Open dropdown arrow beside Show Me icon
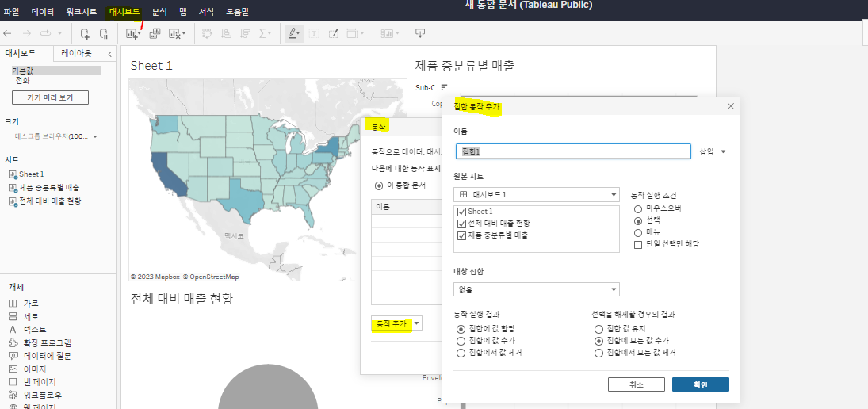 click(397, 34)
